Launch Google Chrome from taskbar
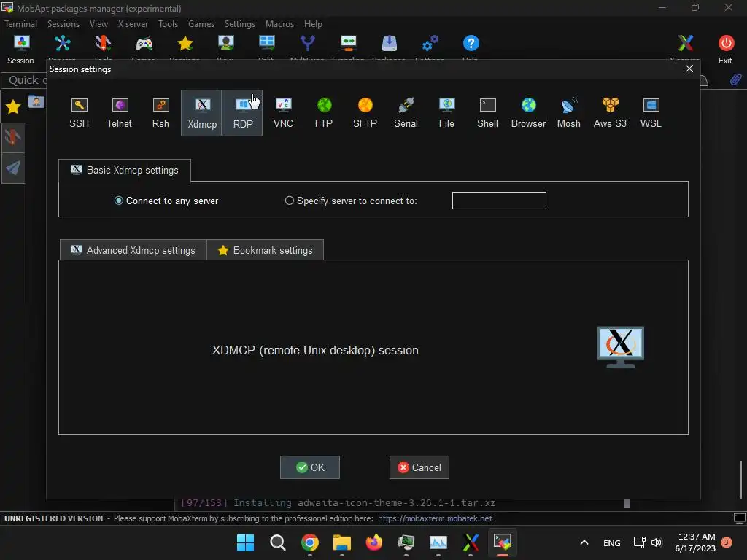 coord(309,542)
